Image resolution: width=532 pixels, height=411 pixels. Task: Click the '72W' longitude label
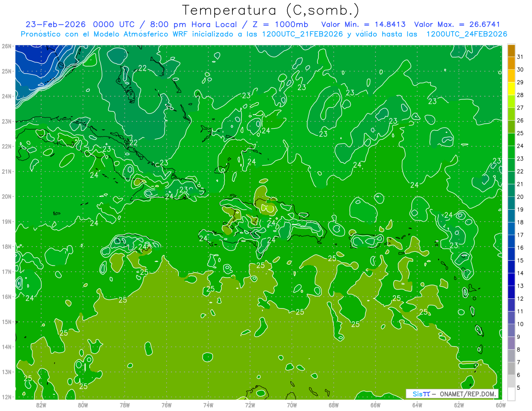250,405
